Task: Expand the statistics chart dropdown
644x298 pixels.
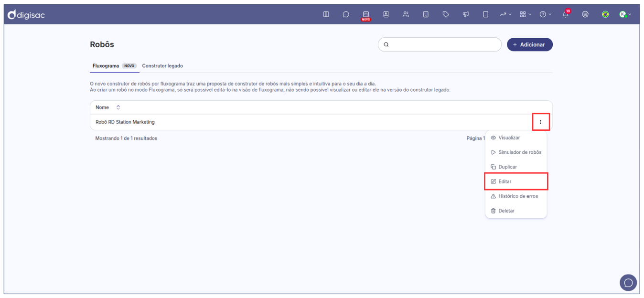Action: click(505, 14)
